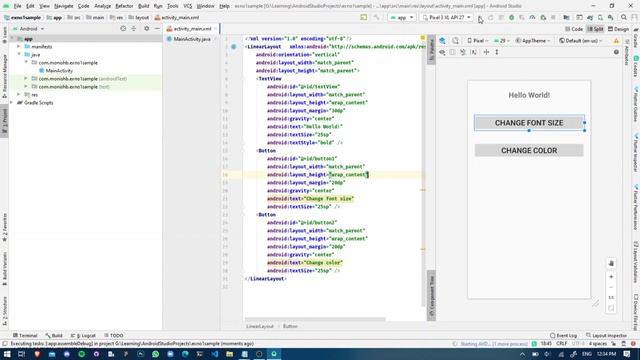Open Android project view dropdown

28,29
